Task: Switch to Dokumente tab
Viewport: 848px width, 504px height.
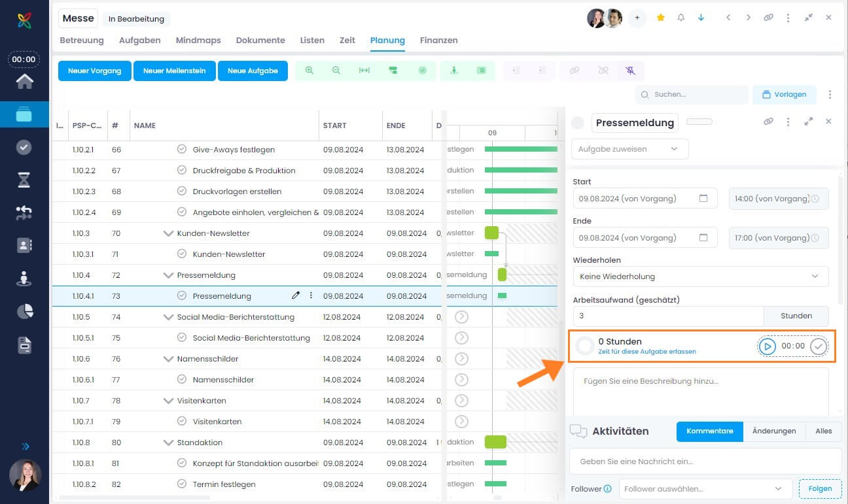Action: 260,40
